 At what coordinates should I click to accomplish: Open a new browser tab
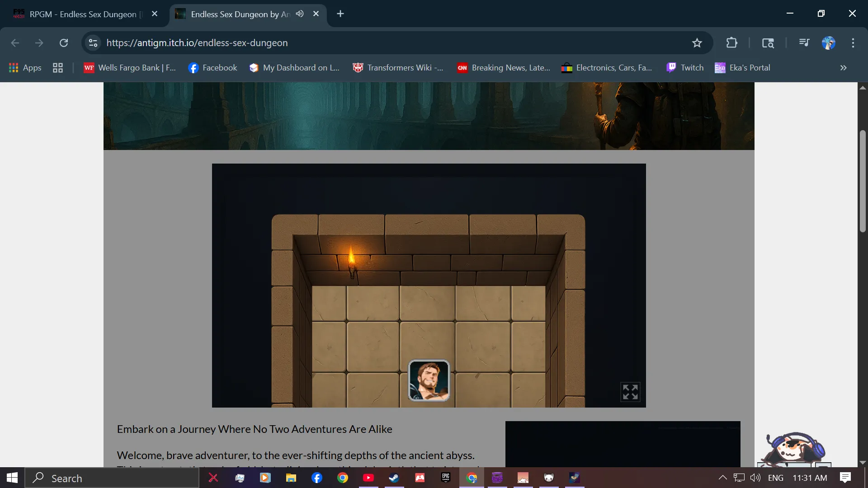pyautogui.click(x=340, y=14)
